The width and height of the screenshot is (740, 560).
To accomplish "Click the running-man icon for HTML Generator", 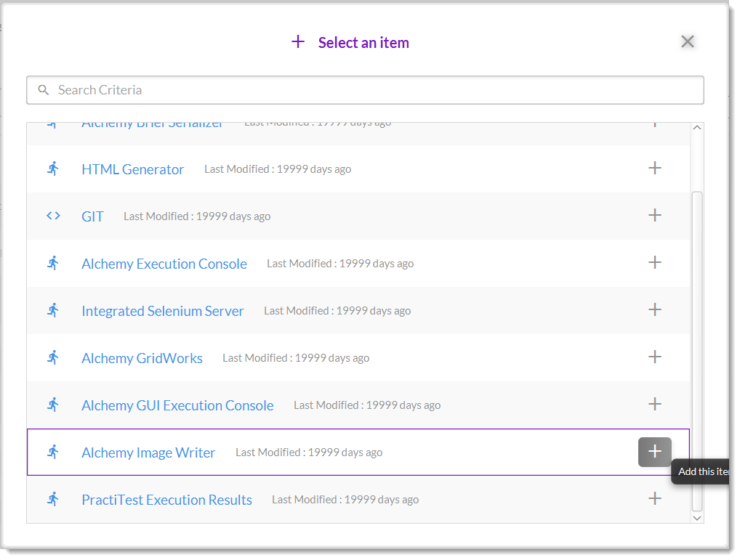I will (x=53, y=169).
